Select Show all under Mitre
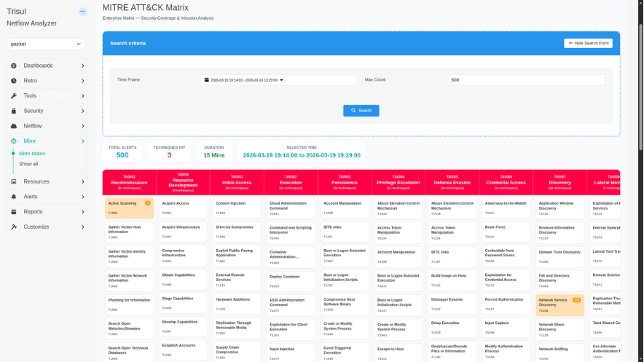 coord(28,164)
